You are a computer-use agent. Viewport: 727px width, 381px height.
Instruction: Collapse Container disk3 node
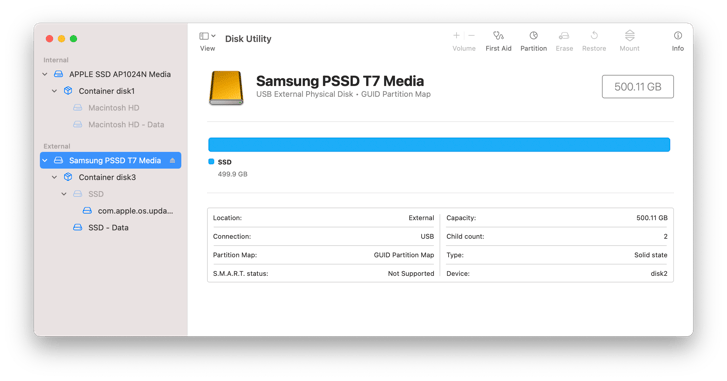pyautogui.click(x=54, y=177)
